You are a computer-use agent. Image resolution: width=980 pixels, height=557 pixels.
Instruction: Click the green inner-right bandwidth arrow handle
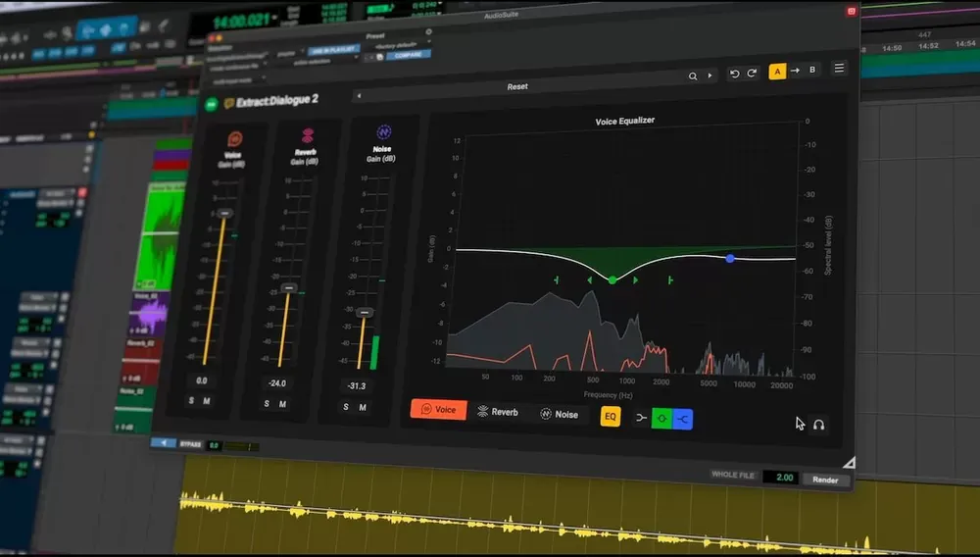(x=636, y=280)
